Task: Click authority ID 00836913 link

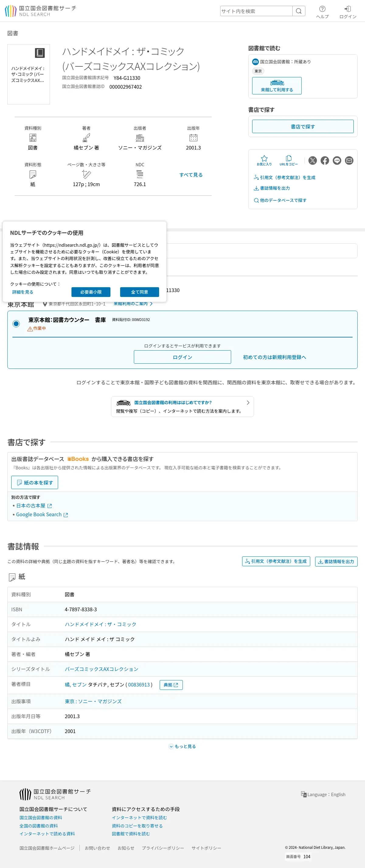Action: [x=139, y=684]
